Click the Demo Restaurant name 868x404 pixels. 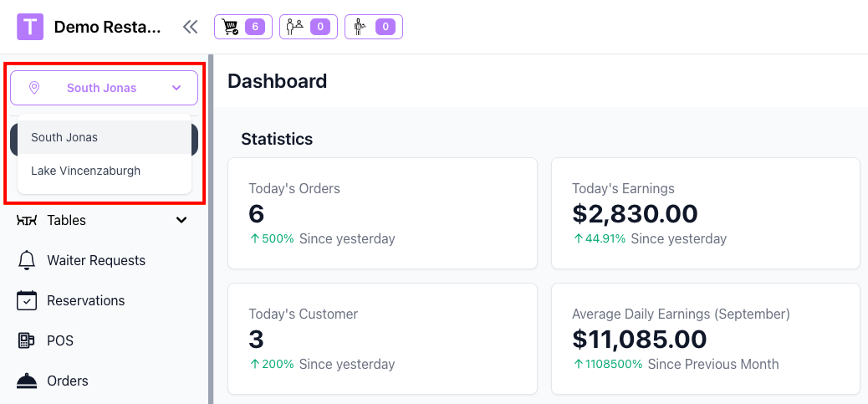click(107, 27)
